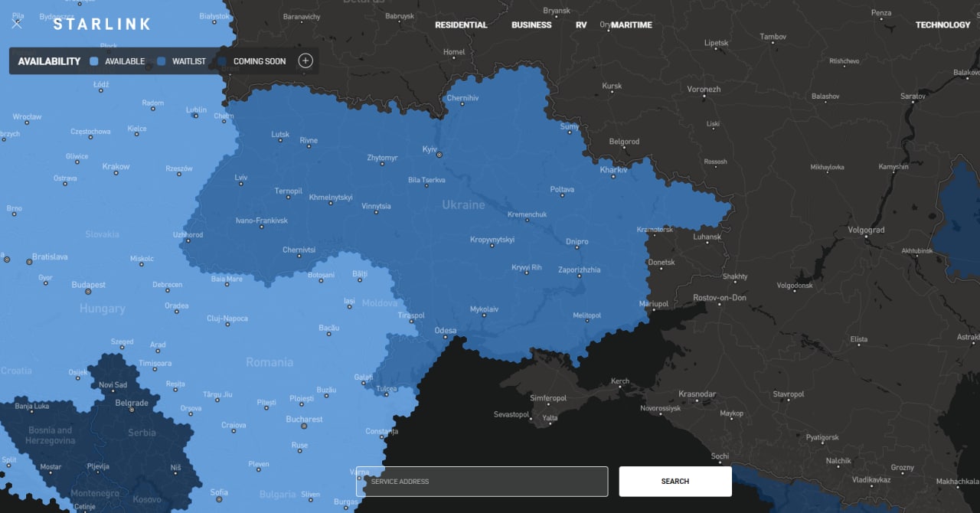Open the Residential menu item

(x=461, y=25)
